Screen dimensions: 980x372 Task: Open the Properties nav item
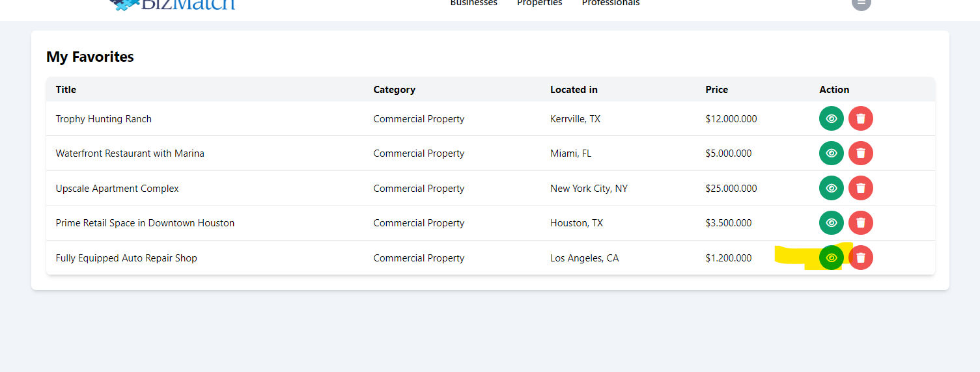click(539, 3)
